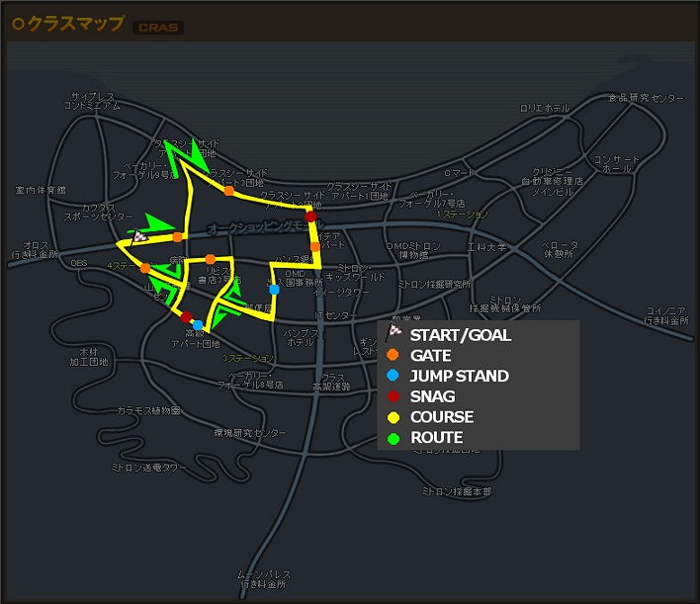This screenshot has width=700, height=604.
Task: Select the gate marker beside イデア アパート
Action: 315,247
